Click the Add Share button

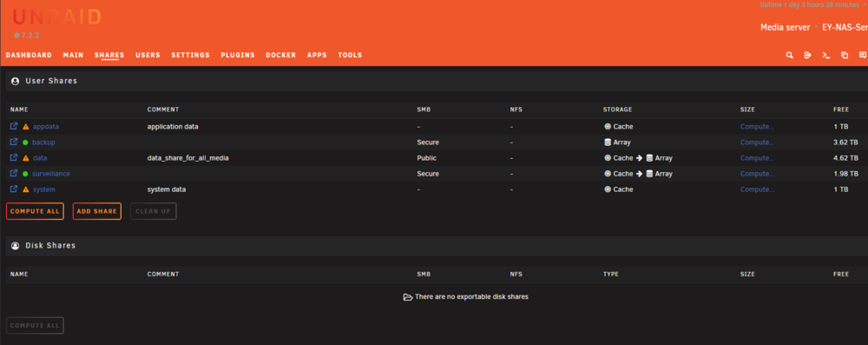[x=97, y=211]
